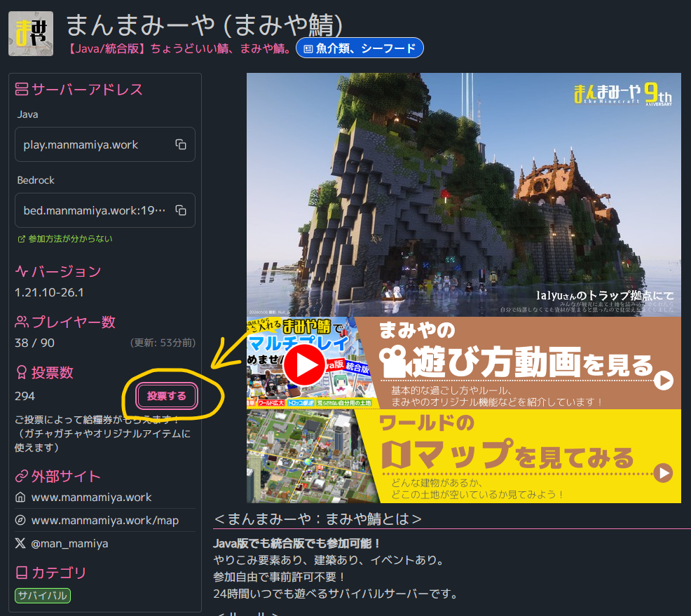Click the bed.manmamiya.work Bedrock address field
The image size is (691, 616).
pyautogui.click(x=105, y=210)
